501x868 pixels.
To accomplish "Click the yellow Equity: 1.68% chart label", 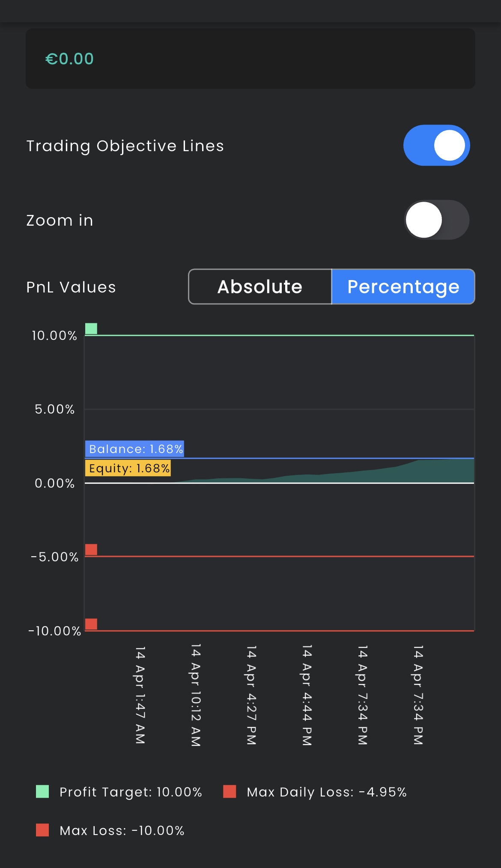I will pos(128,468).
